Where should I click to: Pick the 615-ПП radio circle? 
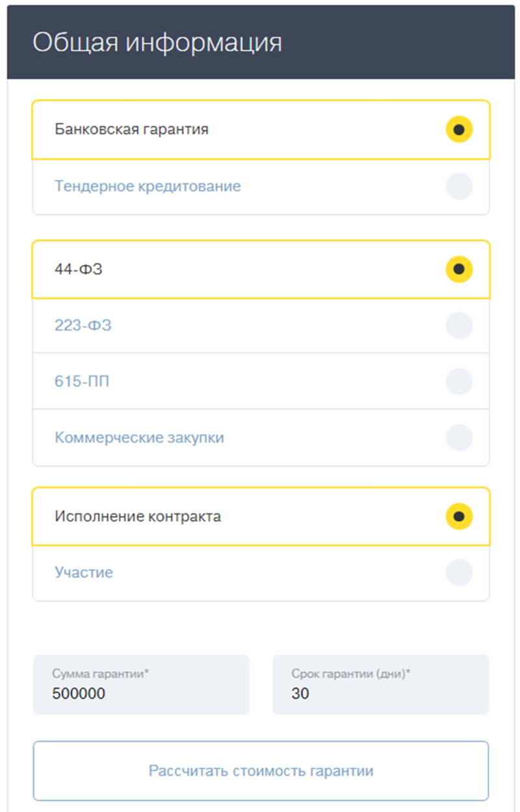click(459, 381)
